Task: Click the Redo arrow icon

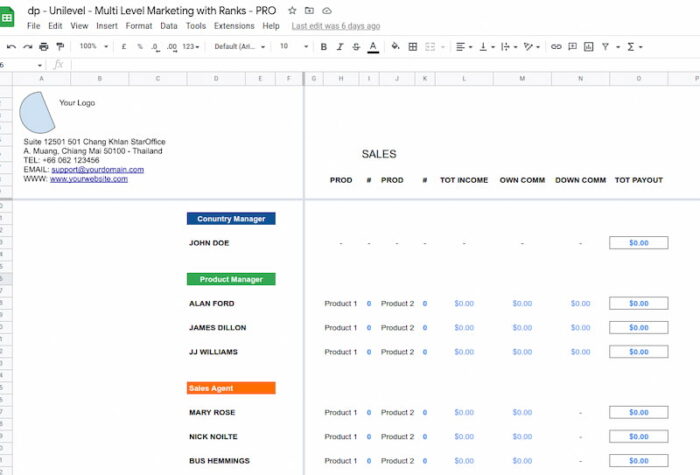Action: click(28, 46)
